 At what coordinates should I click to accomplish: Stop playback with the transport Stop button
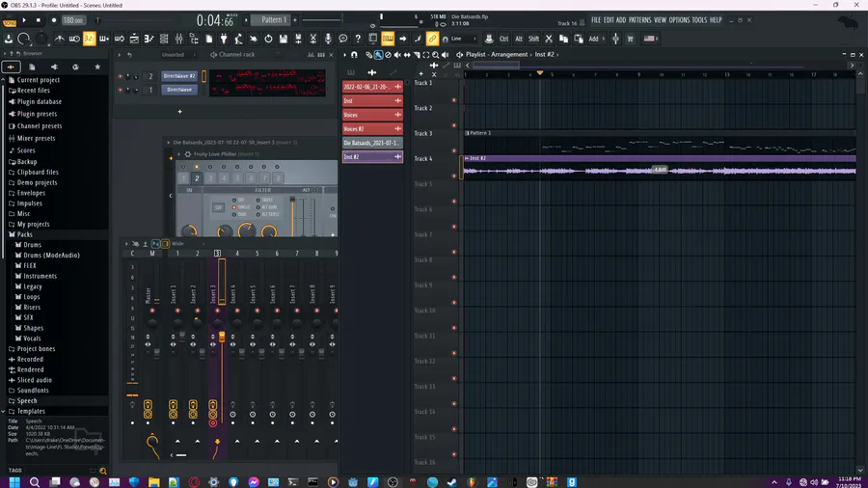[x=39, y=20]
